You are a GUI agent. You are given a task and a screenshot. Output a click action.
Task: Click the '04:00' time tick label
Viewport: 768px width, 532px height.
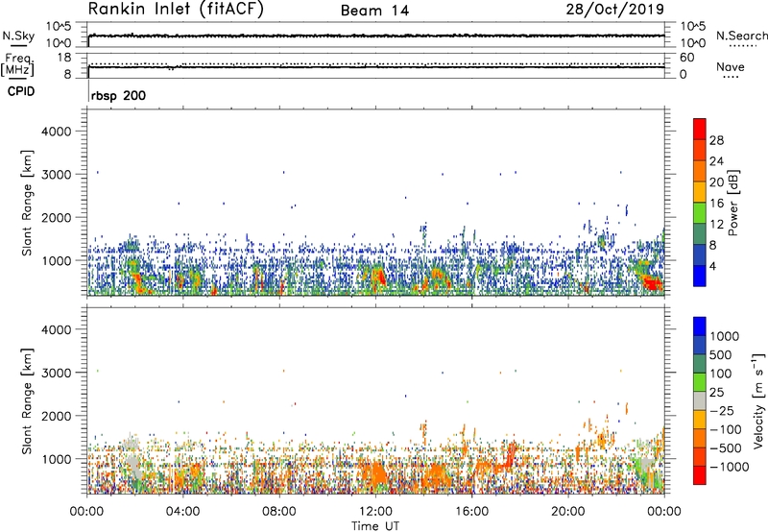pos(182,512)
